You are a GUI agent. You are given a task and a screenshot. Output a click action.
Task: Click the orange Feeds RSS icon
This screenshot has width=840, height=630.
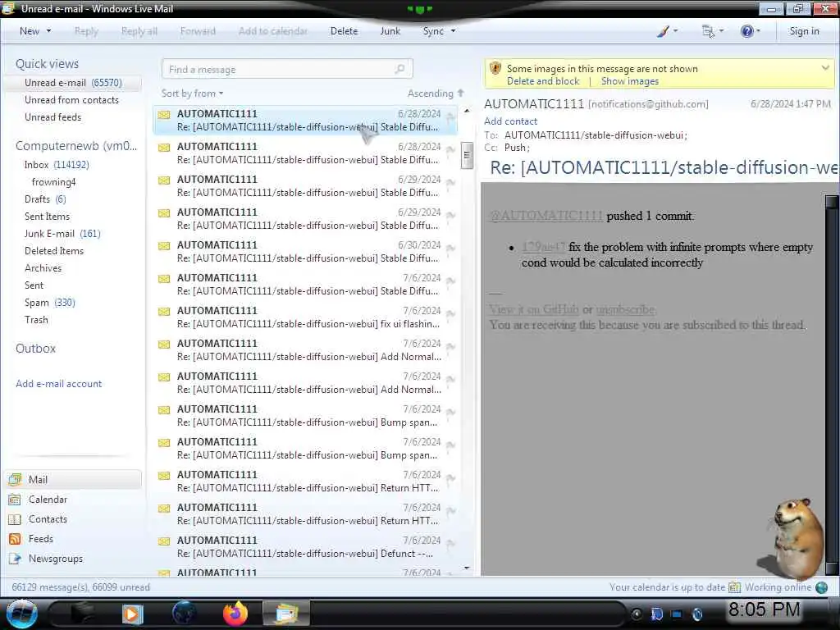(15, 539)
